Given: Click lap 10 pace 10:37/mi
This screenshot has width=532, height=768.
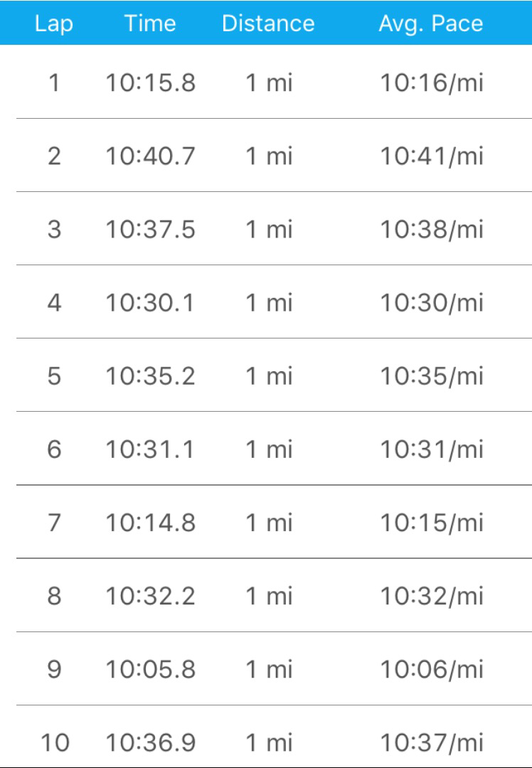Looking at the screenshot, I should (x=431, y=742).
